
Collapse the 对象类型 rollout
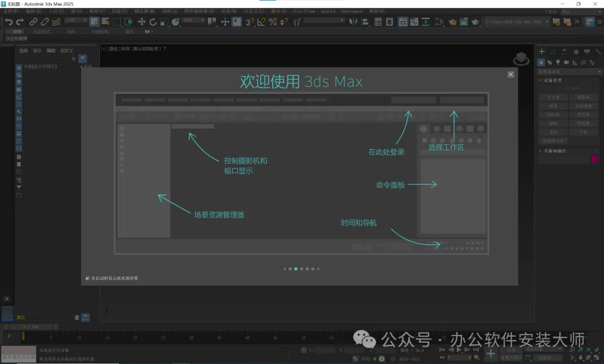553,81
